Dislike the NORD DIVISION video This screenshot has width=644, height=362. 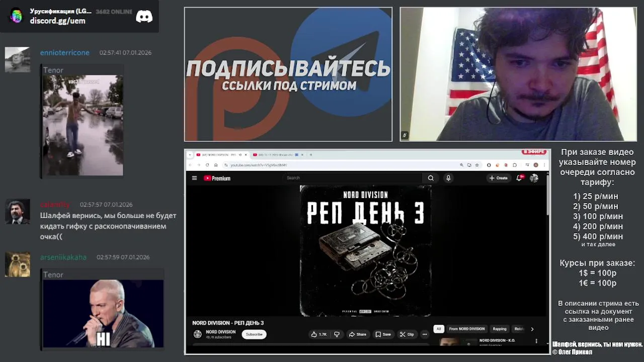tap(337, 334)
